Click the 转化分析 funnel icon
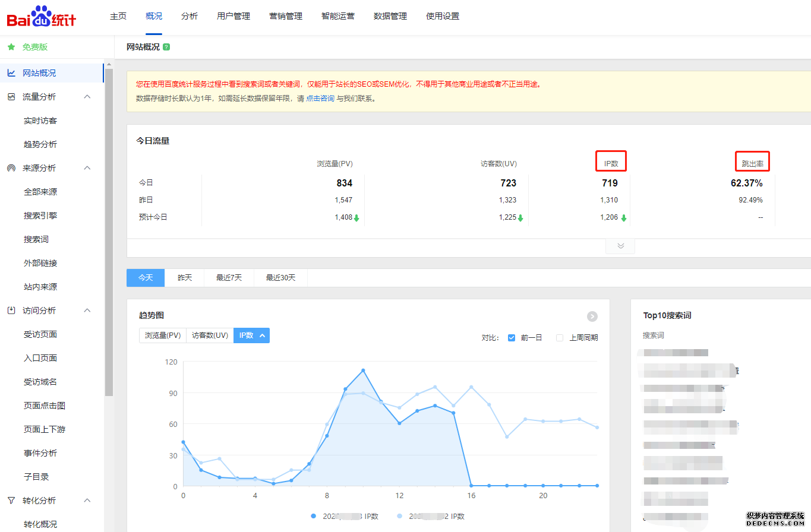 [x=11, y=501]
